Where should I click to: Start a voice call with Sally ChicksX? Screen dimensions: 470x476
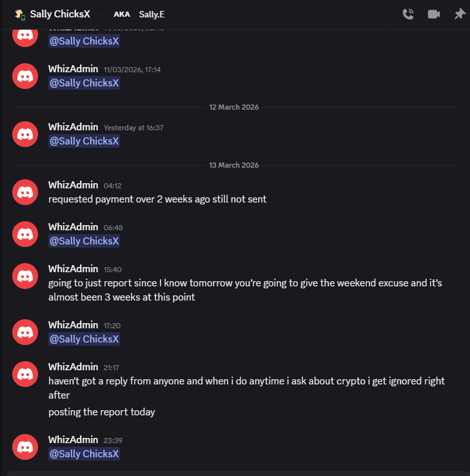click(408, 14)
